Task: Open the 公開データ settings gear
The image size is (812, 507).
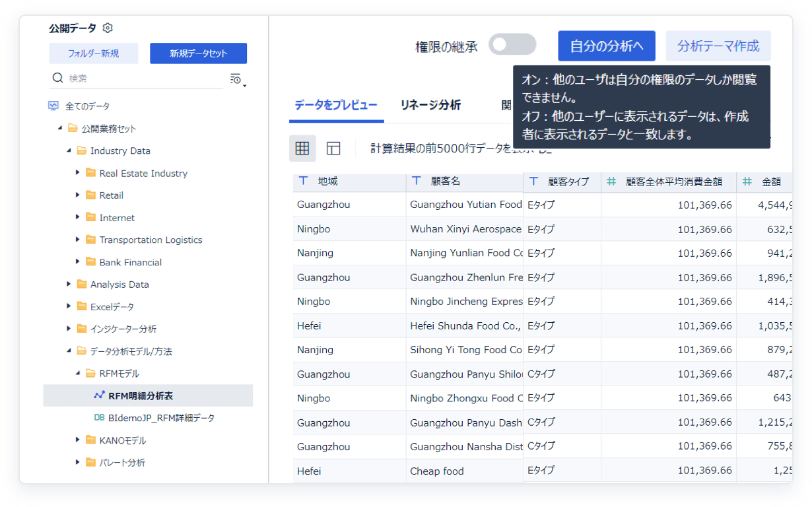Action: click(x=107, y=28)
